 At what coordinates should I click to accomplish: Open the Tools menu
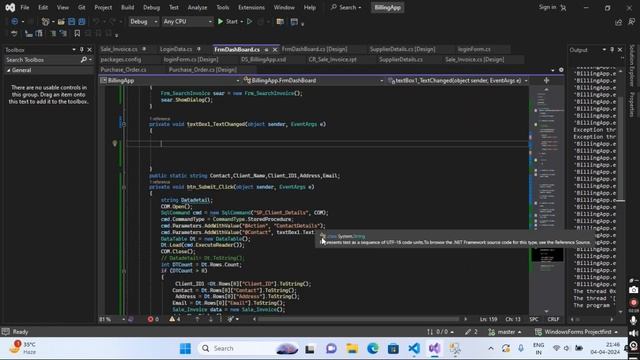(222, 7)
